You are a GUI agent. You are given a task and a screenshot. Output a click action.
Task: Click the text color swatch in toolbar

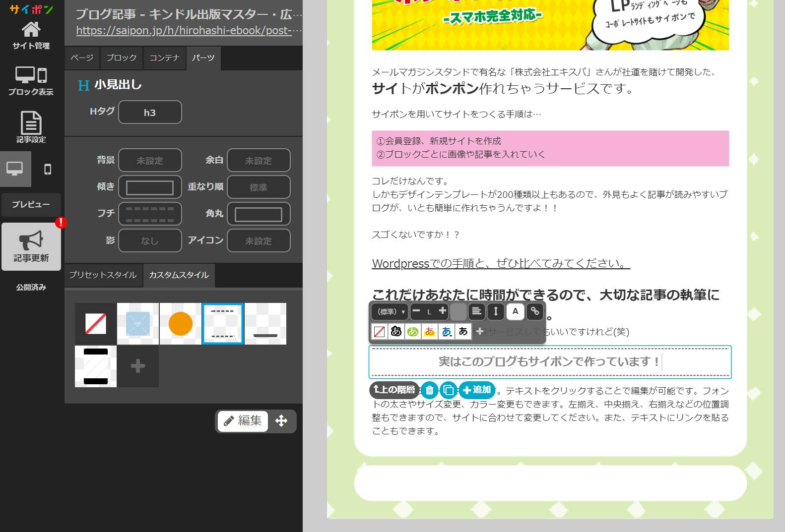pos(458,312)
